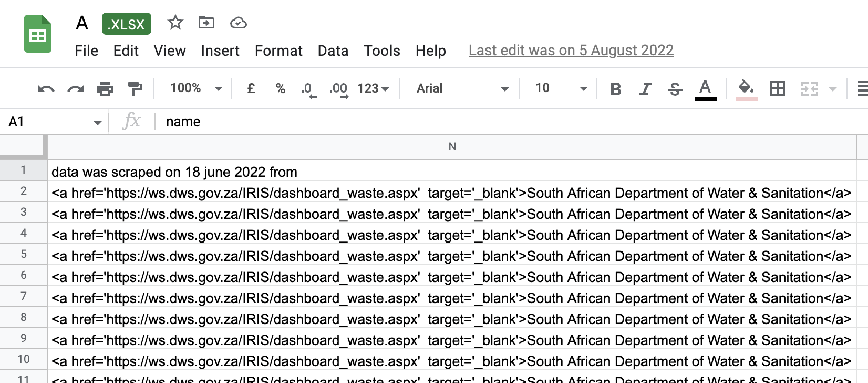
Task: Select column N header
Action: coord(452,147)
